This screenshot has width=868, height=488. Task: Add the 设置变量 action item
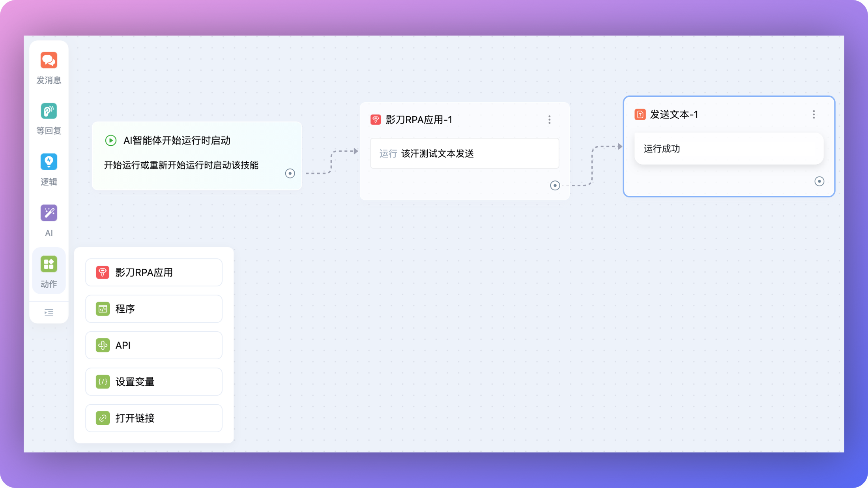[x=154, y=382]
